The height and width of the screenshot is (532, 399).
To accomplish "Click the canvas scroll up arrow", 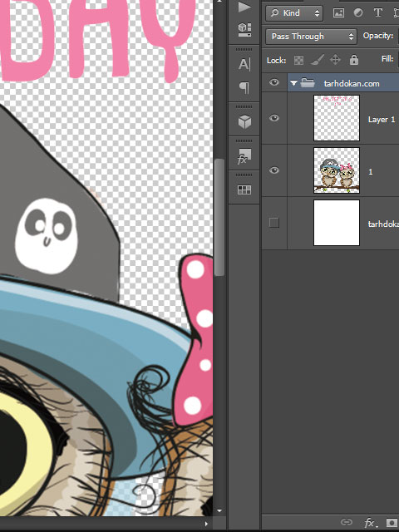I will point(219,2).
